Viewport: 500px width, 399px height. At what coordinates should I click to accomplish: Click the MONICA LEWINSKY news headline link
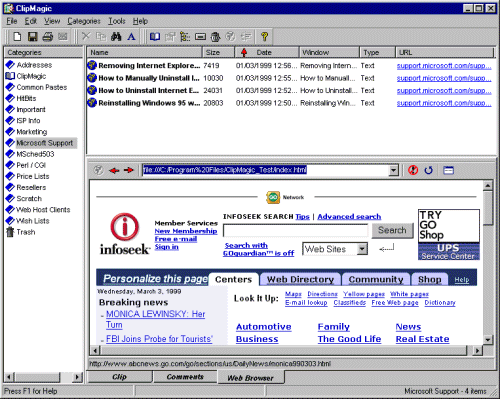pyautogui.click(x=155, y=319)
